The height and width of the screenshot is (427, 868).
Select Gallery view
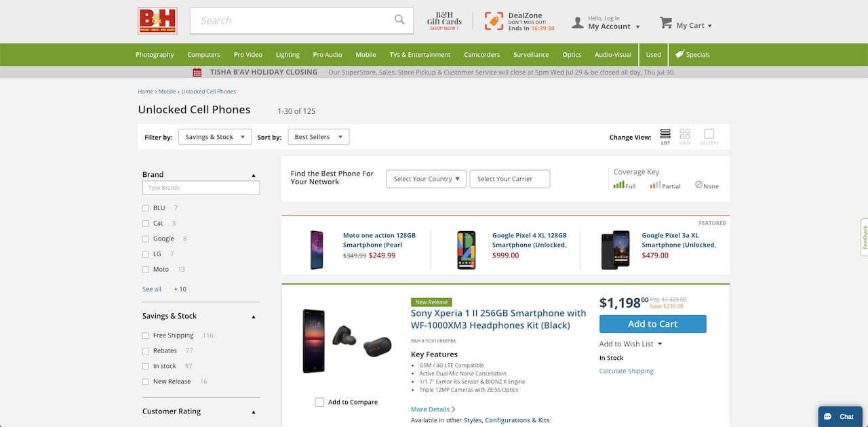point(708,133)
